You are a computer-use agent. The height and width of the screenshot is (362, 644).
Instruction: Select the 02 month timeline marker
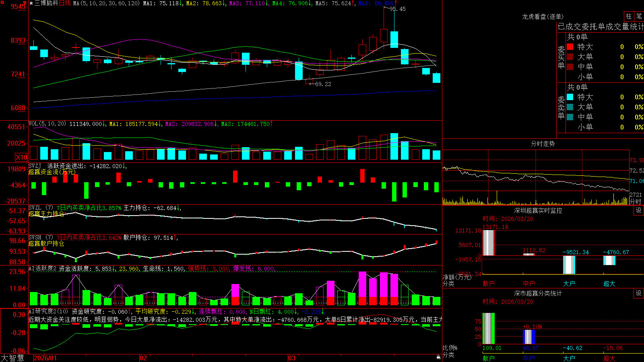(143, 358)
